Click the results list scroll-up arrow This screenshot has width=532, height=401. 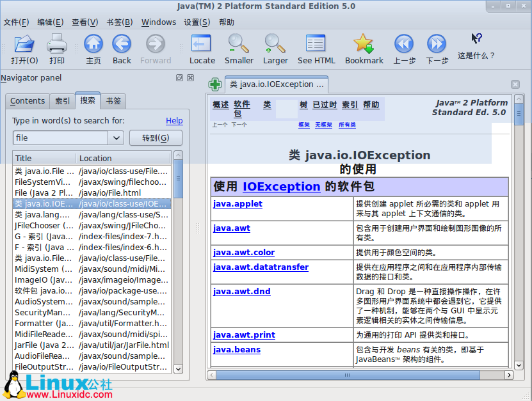[178, 155]
